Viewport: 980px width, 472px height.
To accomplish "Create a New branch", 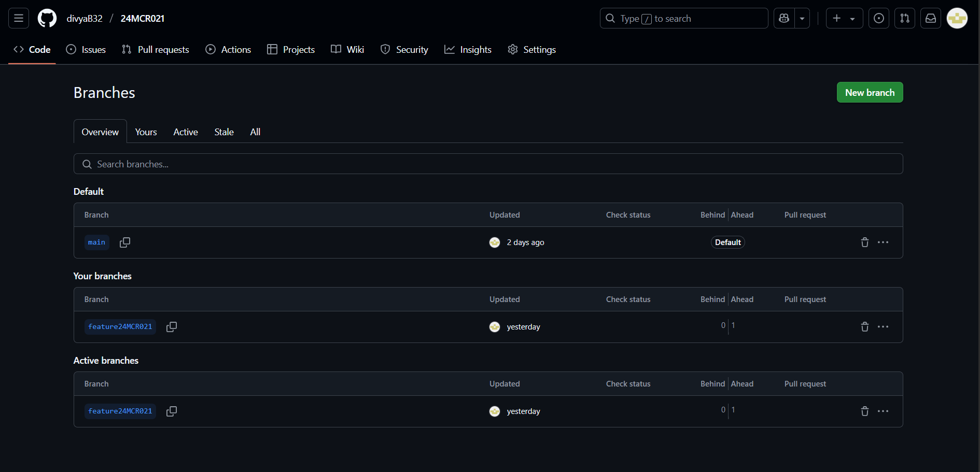I will click(870, 92).
